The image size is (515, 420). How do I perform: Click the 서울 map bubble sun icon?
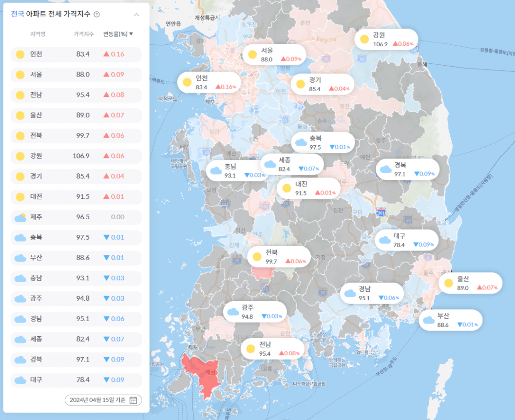coord(252,55)
